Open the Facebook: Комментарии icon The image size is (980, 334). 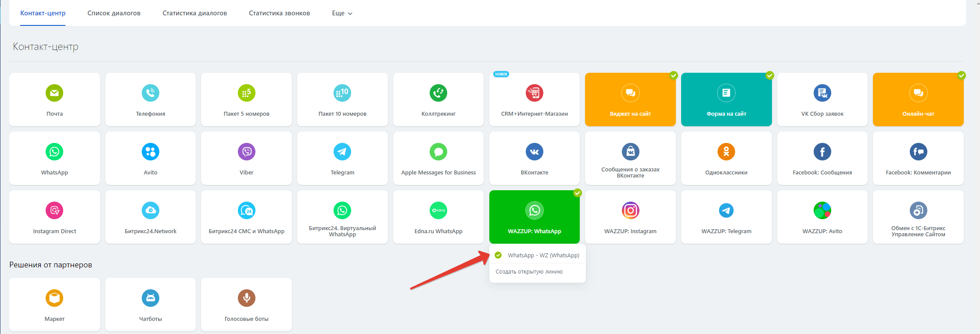coord(919,152)
